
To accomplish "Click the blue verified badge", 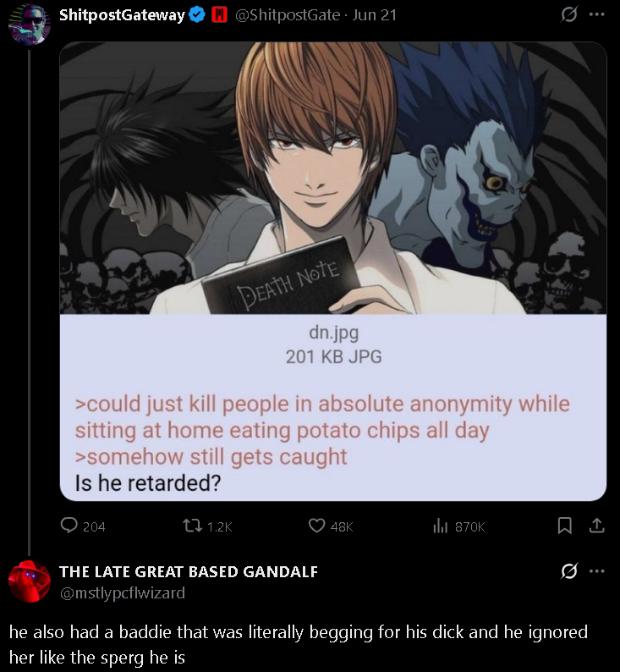I will (x=197, y=15).
